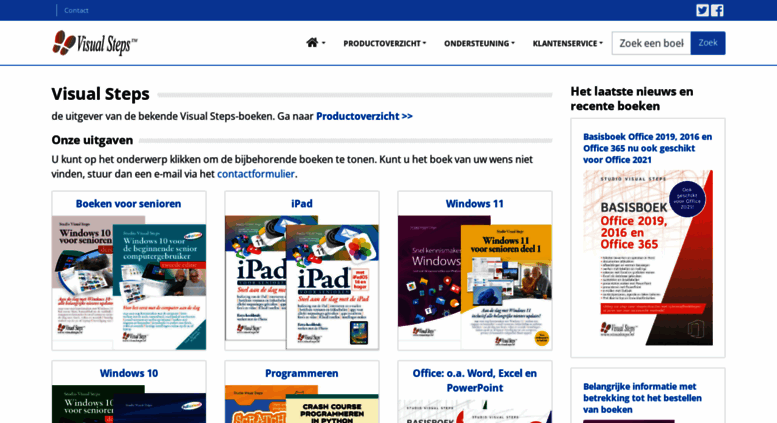This screenshot has height=423, width=777.
Task: Click the Visual Steps footprint logo
Action: pyautogui.click(x=95, y=43)
